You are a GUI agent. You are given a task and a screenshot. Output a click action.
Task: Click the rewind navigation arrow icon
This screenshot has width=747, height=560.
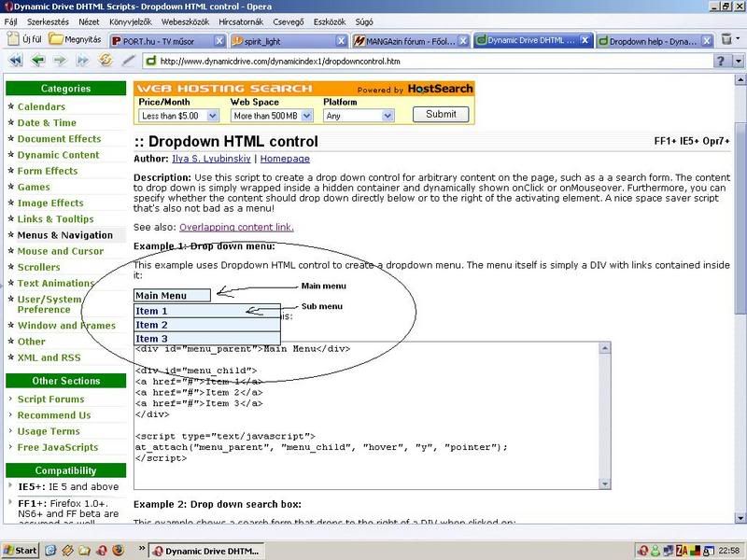click(x=15, y=61)
